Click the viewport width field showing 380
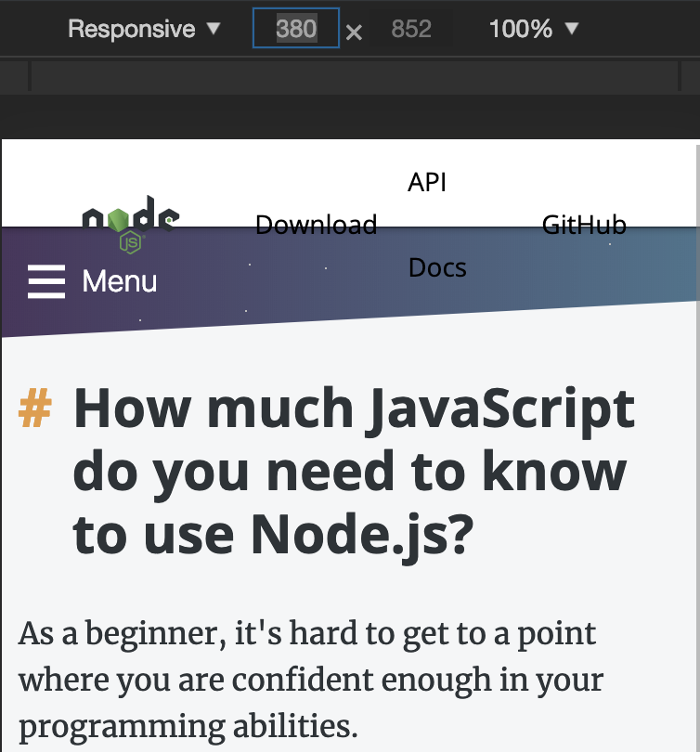Image resolution: width=700 pixels, height=752 pixels. pos(296,28)
